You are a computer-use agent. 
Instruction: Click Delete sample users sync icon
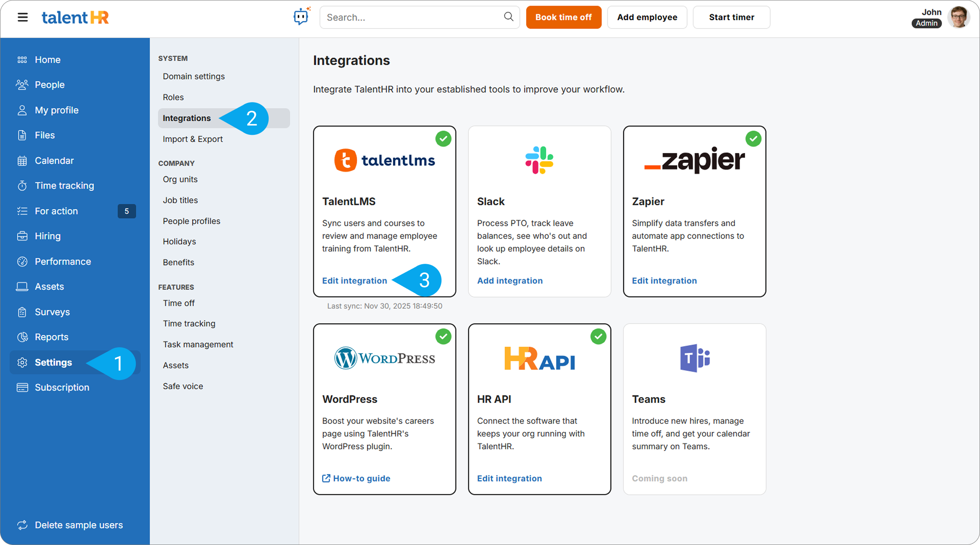coord(22,525)
